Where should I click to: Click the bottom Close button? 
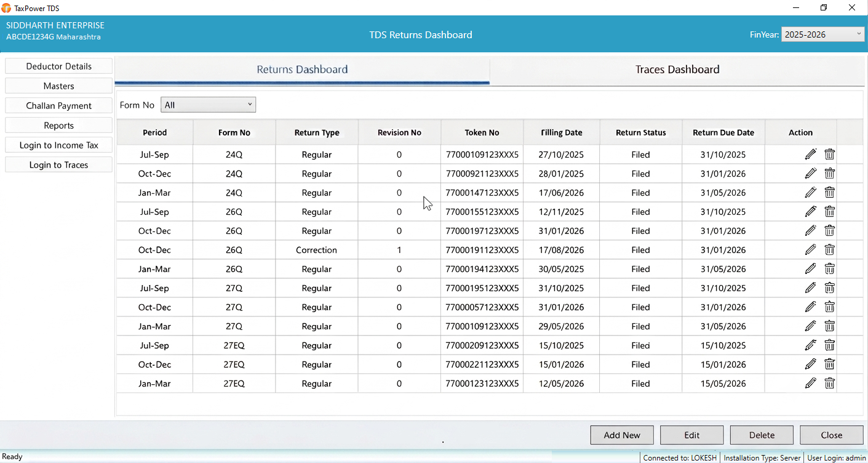[x=832, y=435]
